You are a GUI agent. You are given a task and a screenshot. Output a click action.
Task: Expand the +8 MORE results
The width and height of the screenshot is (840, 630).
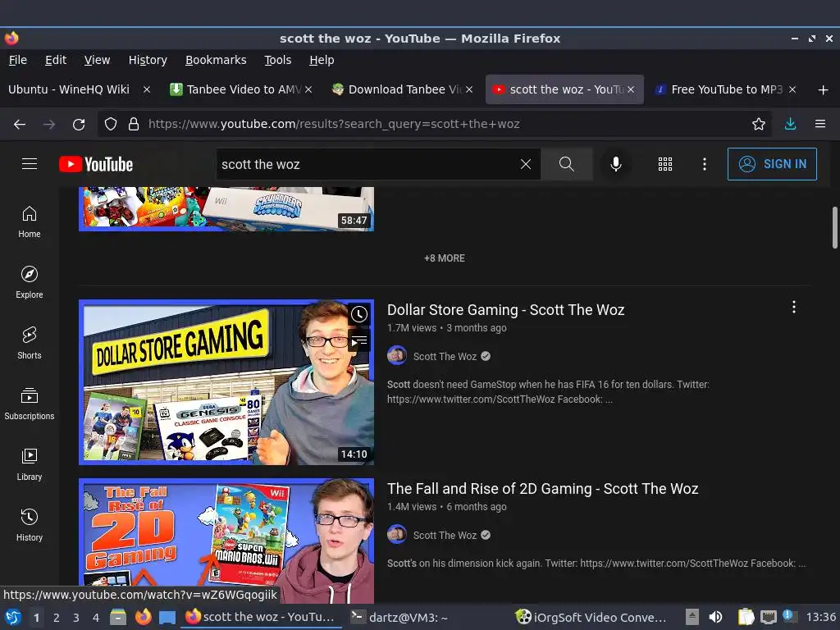pos(444,258)
